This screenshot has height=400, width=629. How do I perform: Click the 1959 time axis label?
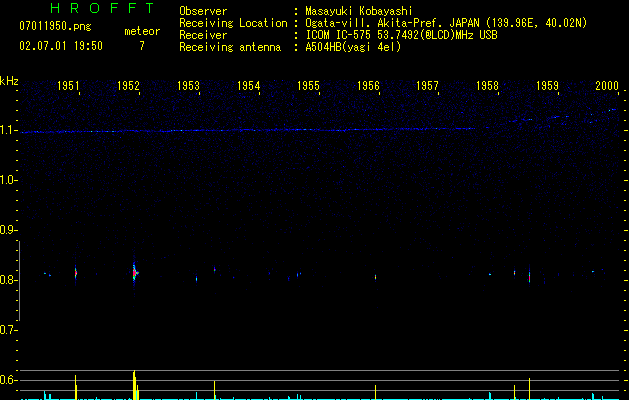point(547,85)
